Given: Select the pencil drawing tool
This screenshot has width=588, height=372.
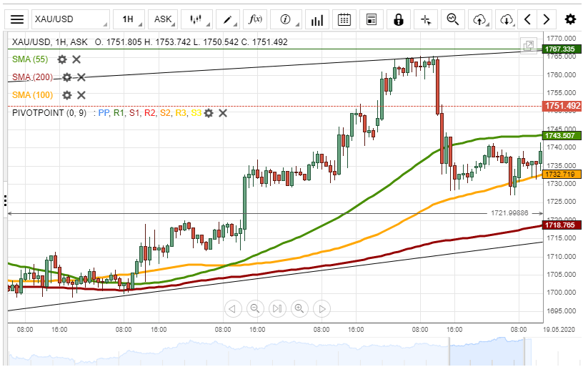Looking at the screenshot, I should (x=228, y=19).
